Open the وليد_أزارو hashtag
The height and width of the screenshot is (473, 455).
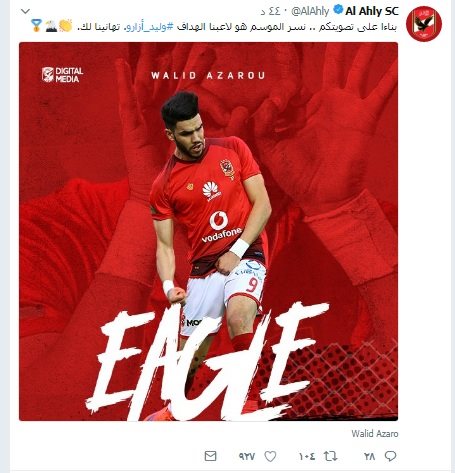pos(150,27)
